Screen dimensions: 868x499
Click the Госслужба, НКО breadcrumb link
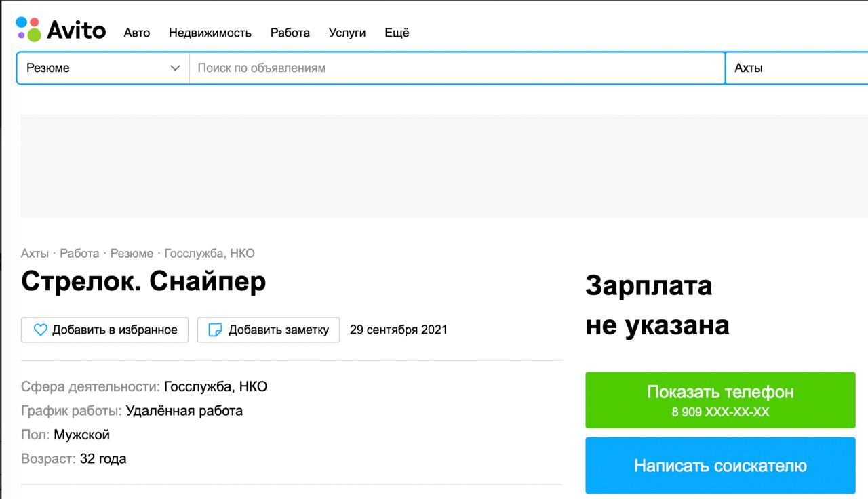[x=210, y=254]
